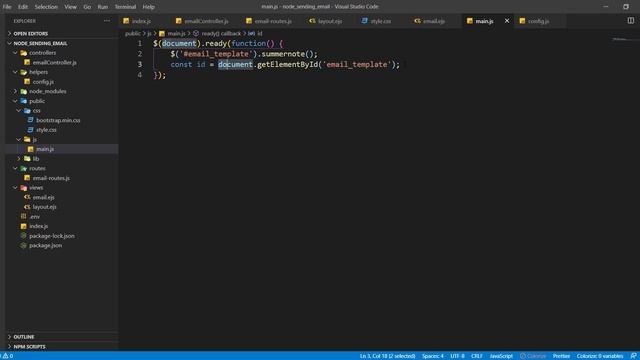This screenshot has height=360, width=640.
Task: Click the id symbol breadcrumb
Action: click(x=260, y=33)
